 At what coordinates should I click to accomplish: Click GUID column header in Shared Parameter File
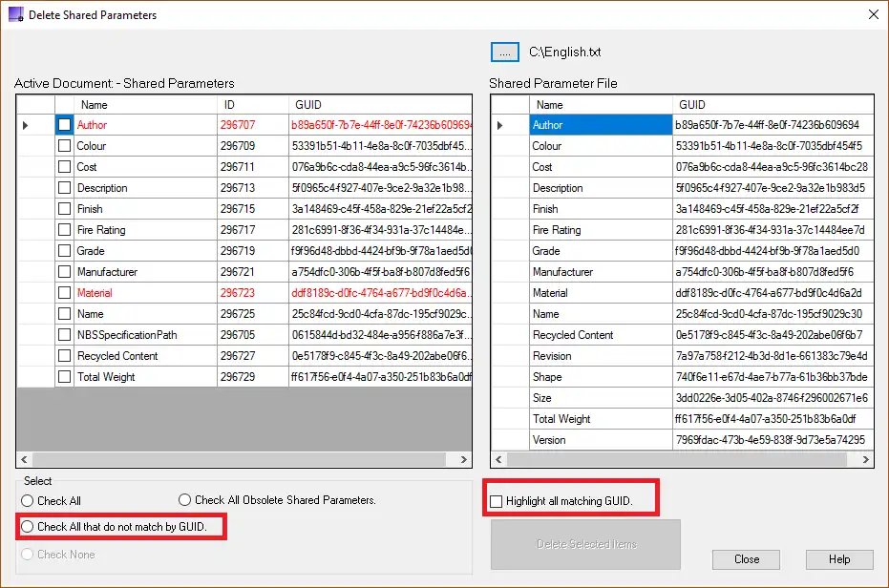point(764,104)
